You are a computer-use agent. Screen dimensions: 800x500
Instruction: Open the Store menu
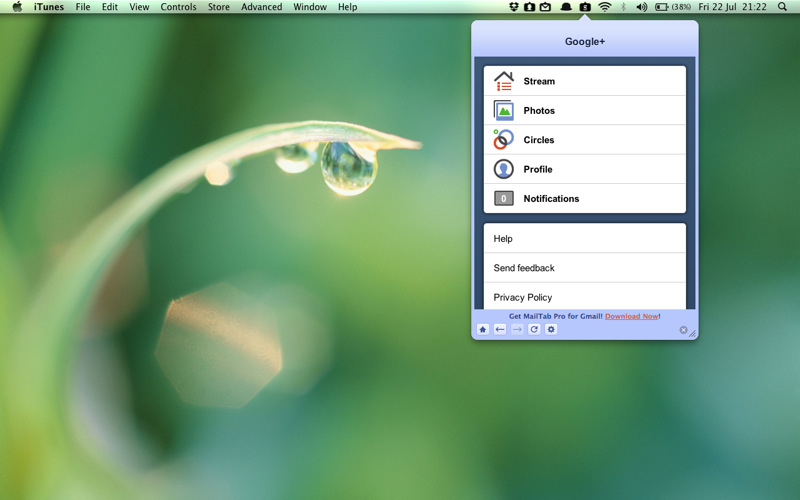click(x=218, y=7)
